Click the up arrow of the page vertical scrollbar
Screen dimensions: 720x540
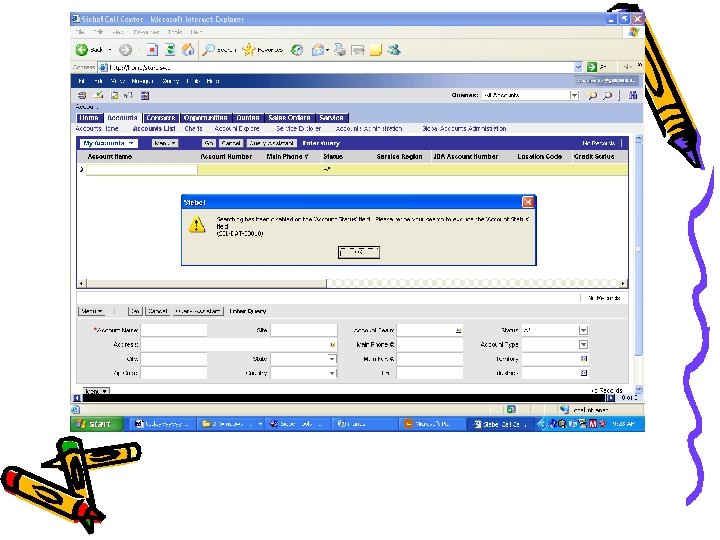click(638, 139)
